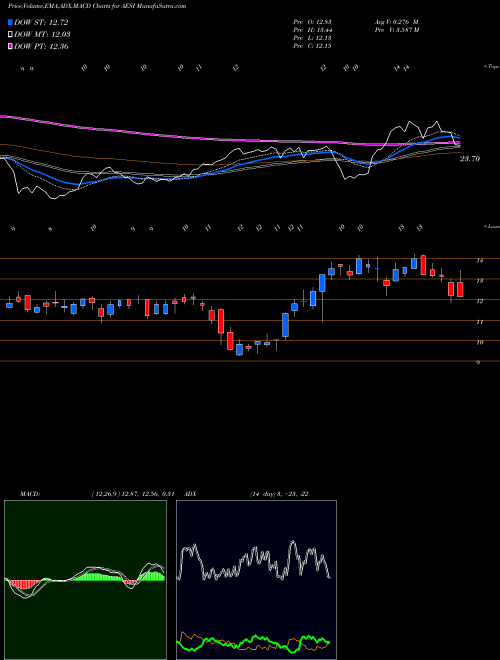Click the ADX panel heading
This screenshot has width=500, height=660.
(190, 494)
